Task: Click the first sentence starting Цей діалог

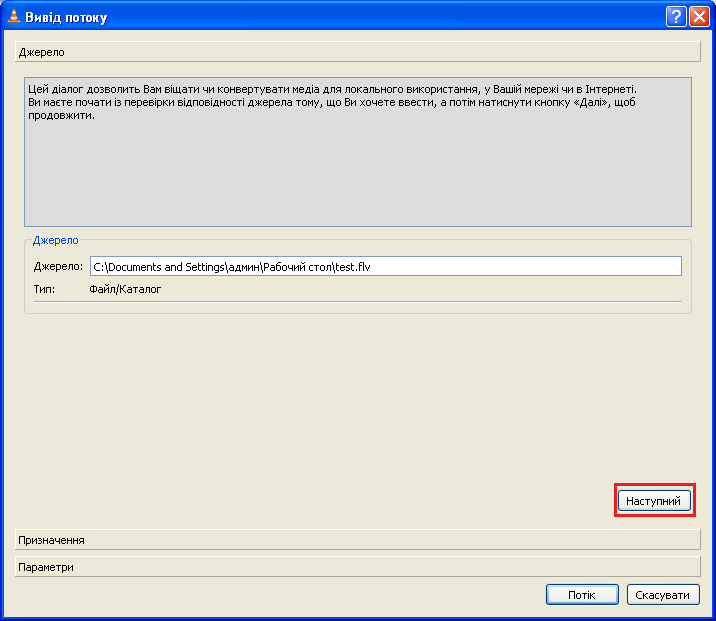Action: pyautogui.click(x=332, y=89)
